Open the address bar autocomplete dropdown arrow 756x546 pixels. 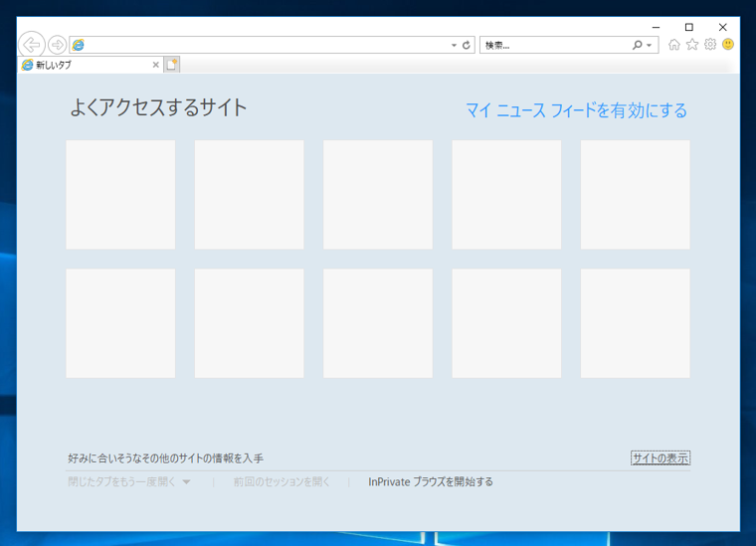454,45
